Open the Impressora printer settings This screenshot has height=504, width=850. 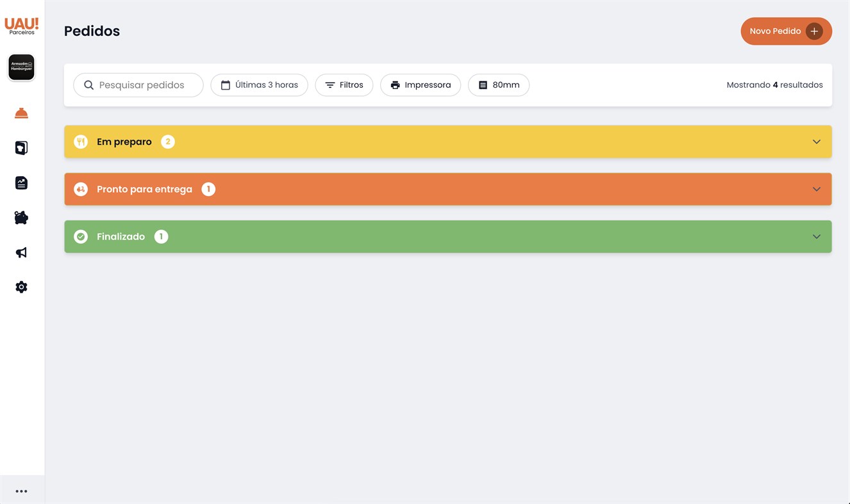pos(421,85)
